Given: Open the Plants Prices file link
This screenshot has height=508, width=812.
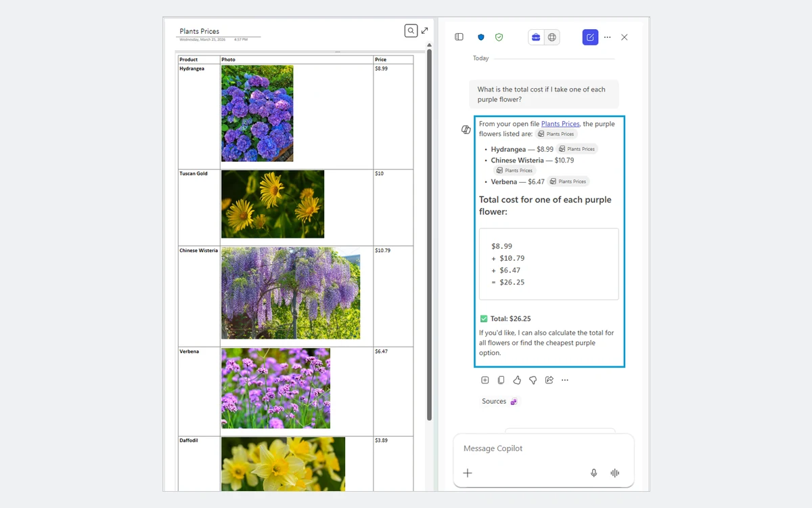Looking at the screenshot, I should (560, 124).
